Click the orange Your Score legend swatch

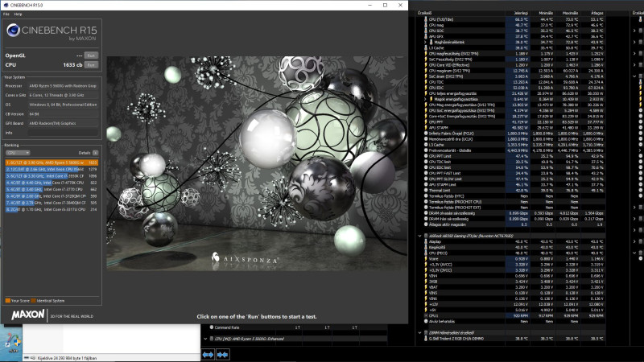(x=8, y=300)
